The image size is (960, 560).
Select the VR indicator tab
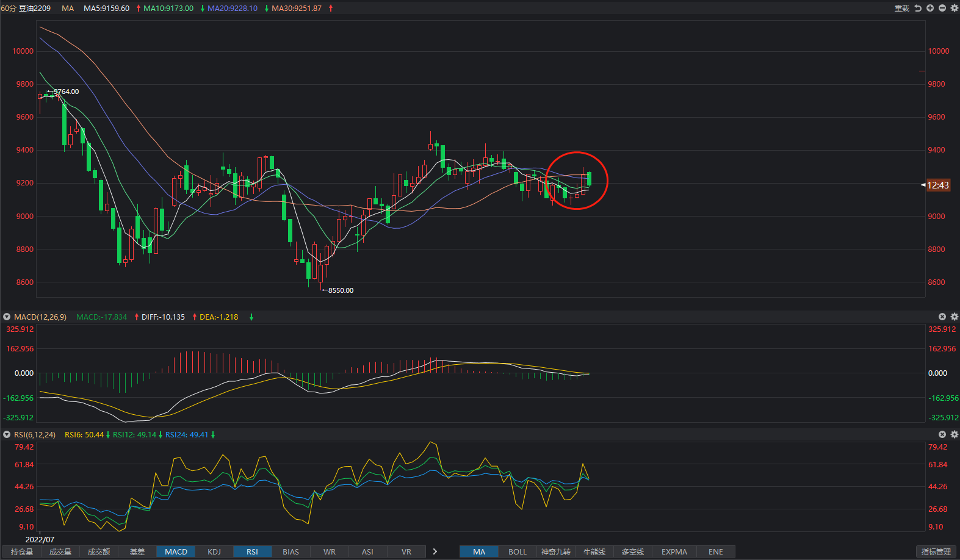[x=406, y=551]
